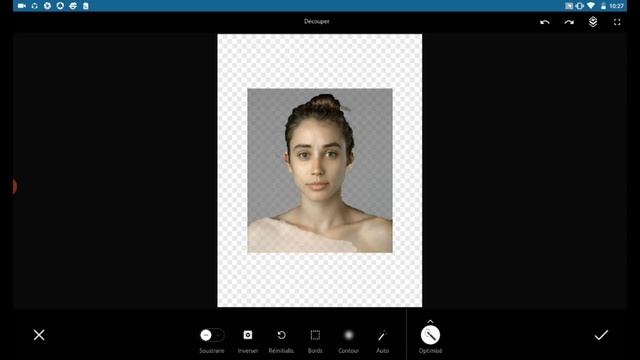Open the layers panel icon
640x360 pixels.
pos(593,22)
